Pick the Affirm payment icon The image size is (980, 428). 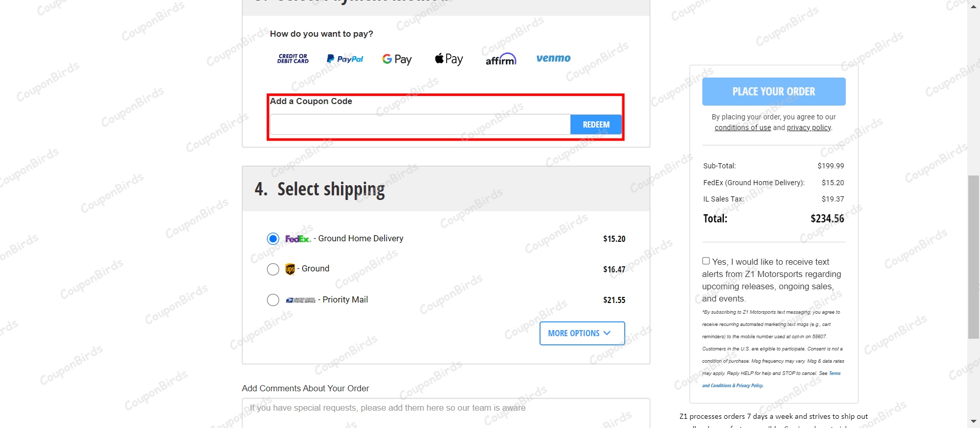click(500, 59)
